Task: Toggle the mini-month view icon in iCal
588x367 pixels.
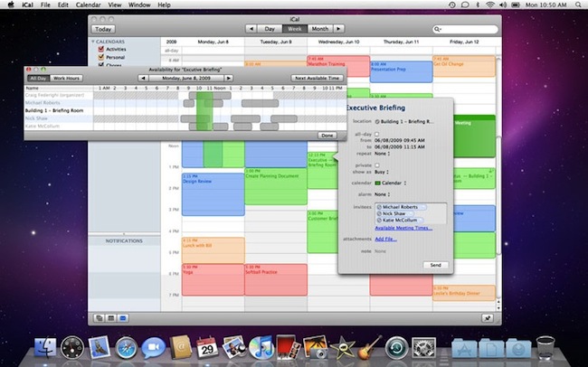Action: (111, 318)
